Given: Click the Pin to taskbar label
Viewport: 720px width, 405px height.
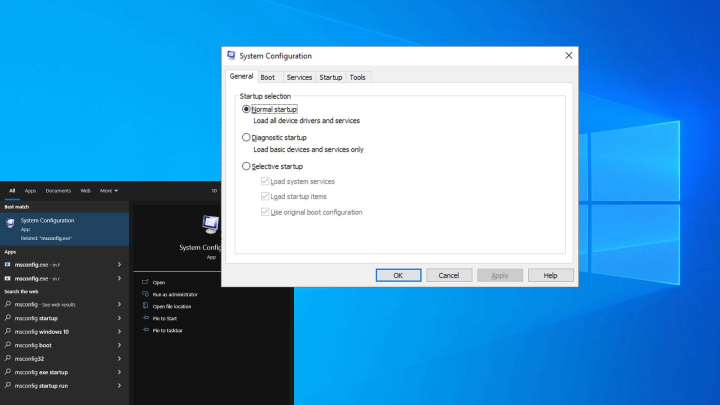Looking at the screenshot, I should point(168,330).
